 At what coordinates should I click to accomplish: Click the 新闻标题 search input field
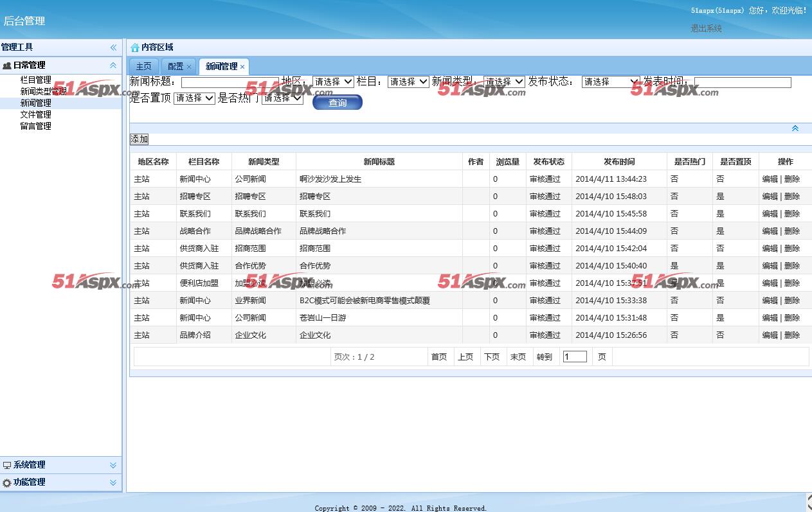point(230,82)
